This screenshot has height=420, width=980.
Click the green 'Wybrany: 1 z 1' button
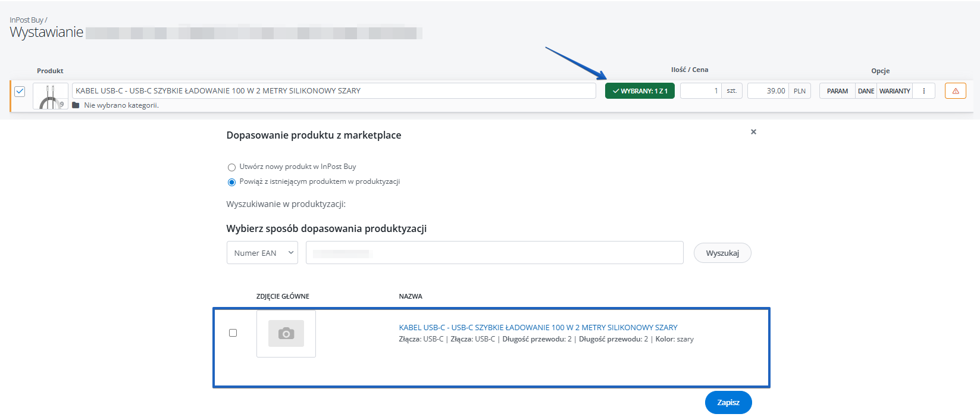[640, 91]
